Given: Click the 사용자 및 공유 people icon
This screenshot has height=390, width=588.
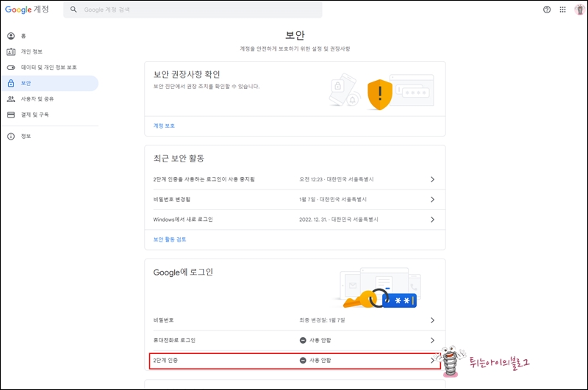Looking at the screenshot, I should click(x=11, y=99).
